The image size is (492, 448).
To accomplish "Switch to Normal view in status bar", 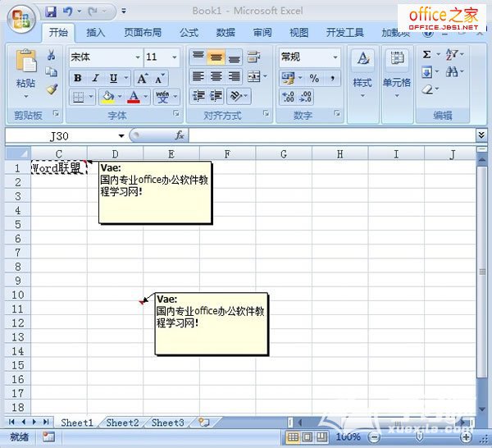I will click(x=293, y=437).
